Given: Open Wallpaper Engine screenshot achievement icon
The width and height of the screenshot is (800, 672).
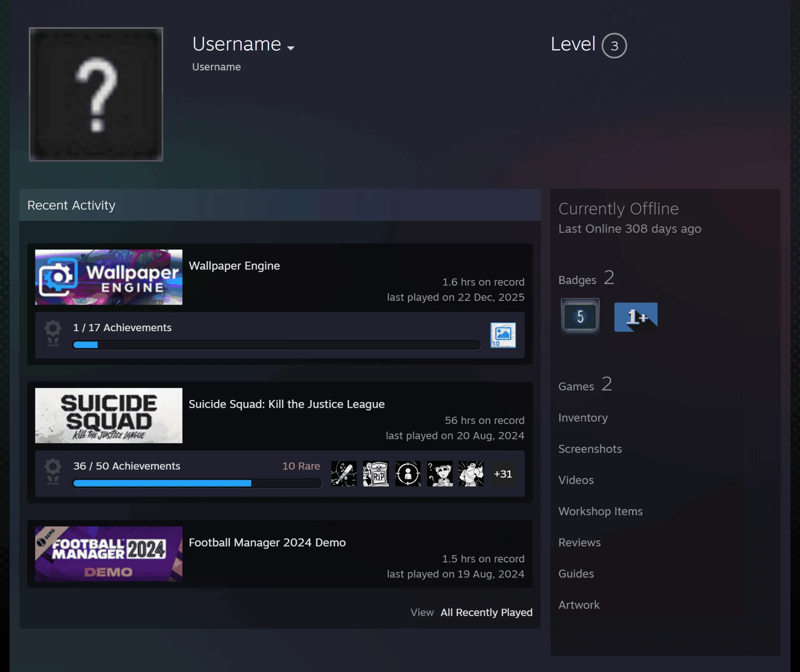Looking at the screenshot, I should pyautogui.click(x=503, y=335).
